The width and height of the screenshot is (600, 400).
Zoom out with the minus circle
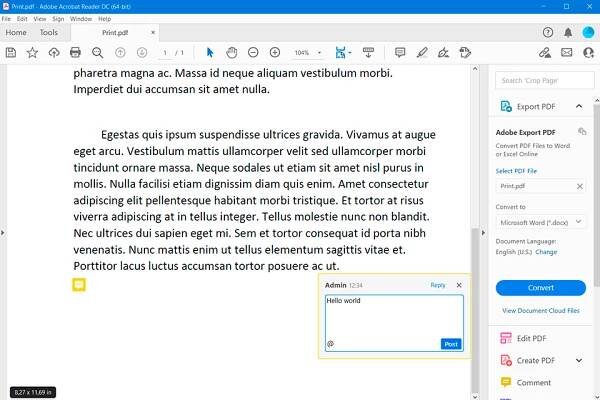tap(253, 52)
